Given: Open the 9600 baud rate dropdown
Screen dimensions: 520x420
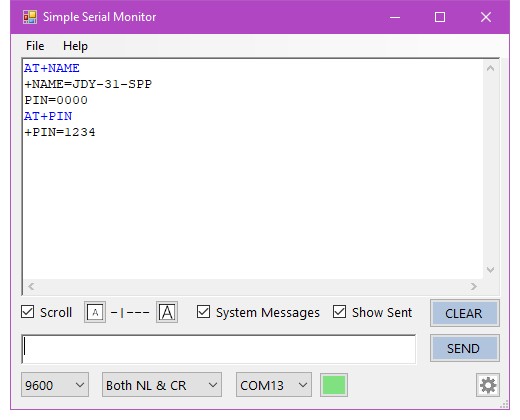Looking at the screenshot, I should pos(55,385).
